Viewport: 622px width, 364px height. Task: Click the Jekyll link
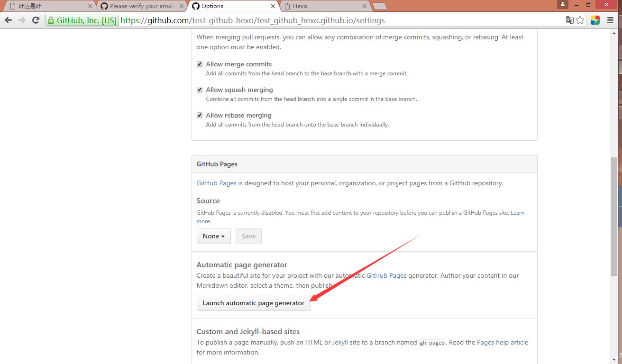tap(340, 342)
